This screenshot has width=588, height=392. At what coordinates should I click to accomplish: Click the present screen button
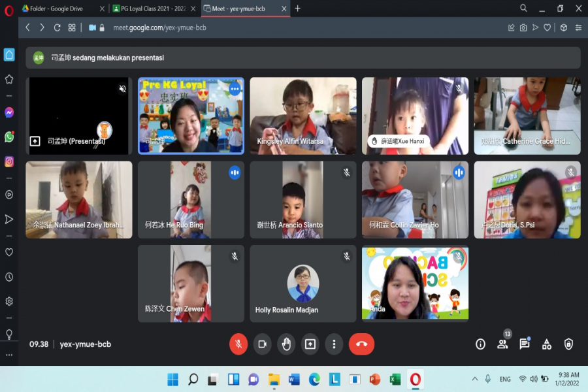[310, 344]
